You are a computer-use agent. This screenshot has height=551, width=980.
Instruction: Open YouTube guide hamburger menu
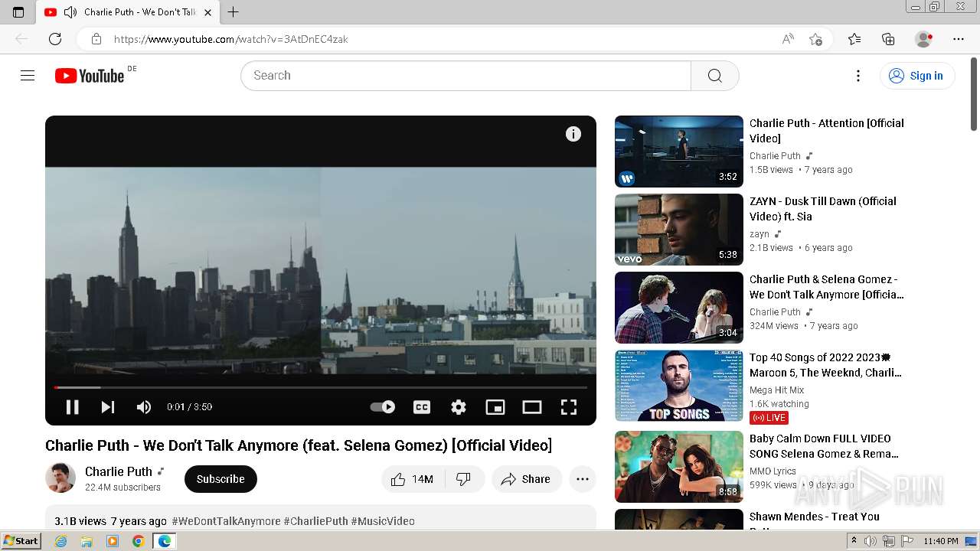click(28, 75)
